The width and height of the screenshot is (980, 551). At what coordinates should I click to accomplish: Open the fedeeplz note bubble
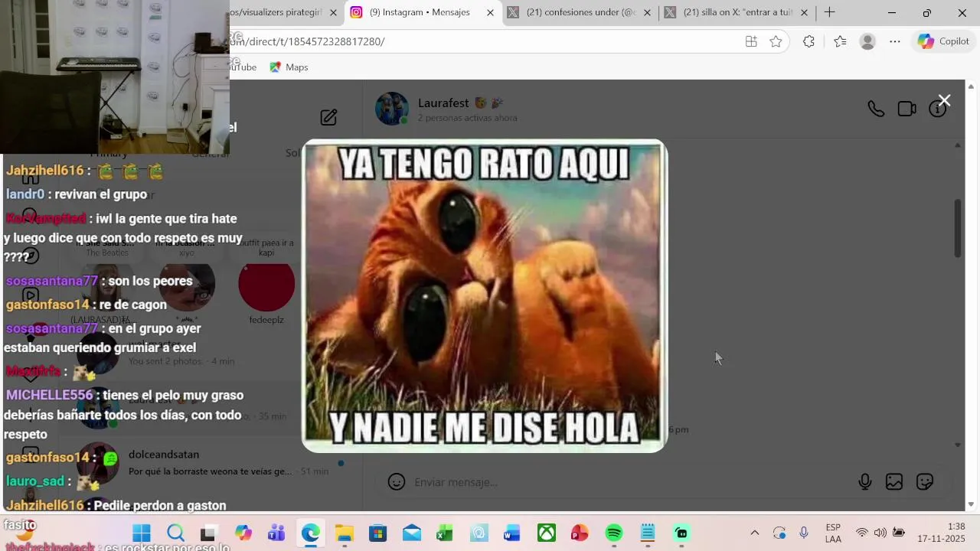(x=266, y=285)
